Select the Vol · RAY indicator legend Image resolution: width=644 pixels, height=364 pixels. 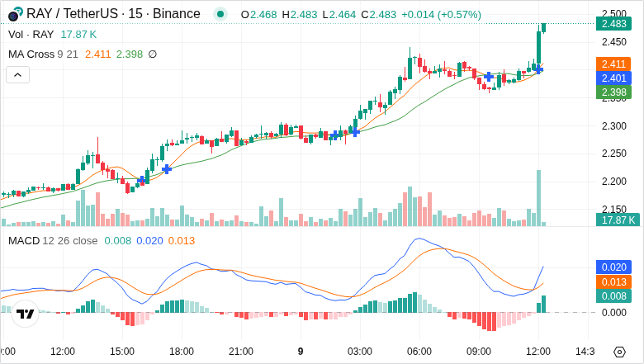[x=31, y=35]
